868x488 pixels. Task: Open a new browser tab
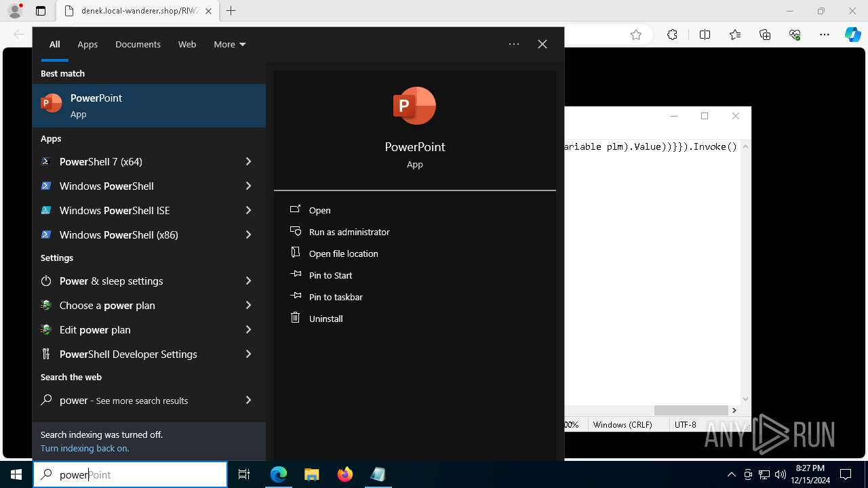pyautogui.click(x=231, y=11)
